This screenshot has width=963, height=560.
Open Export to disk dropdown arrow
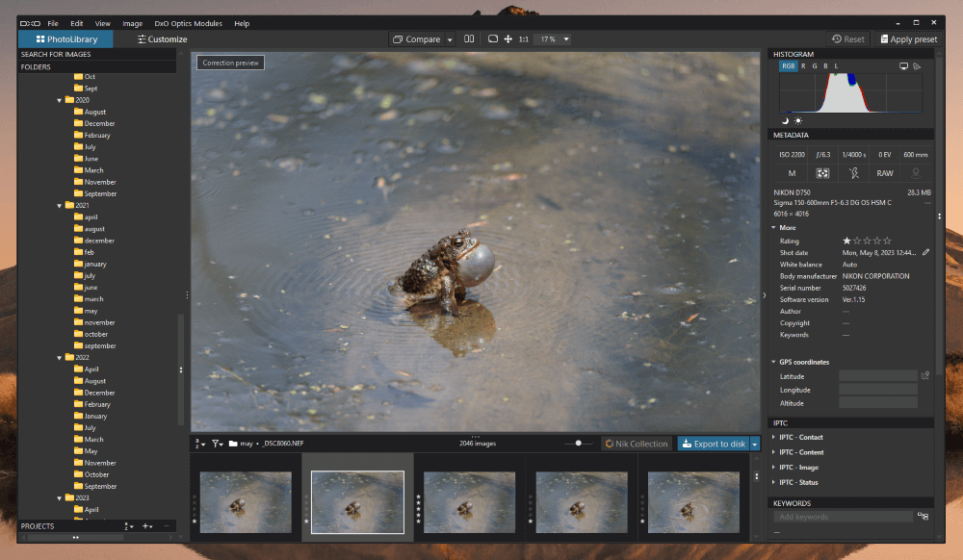[755, 444]
